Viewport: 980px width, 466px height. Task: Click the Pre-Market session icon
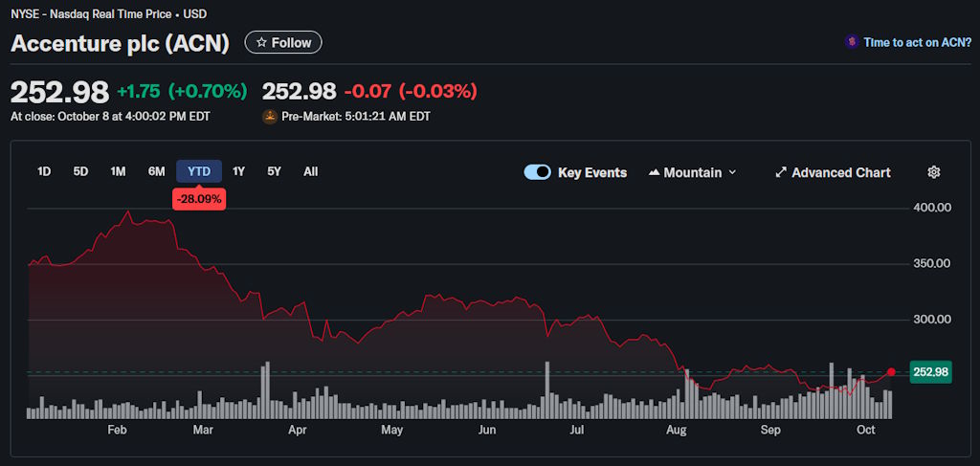(270, 117)
